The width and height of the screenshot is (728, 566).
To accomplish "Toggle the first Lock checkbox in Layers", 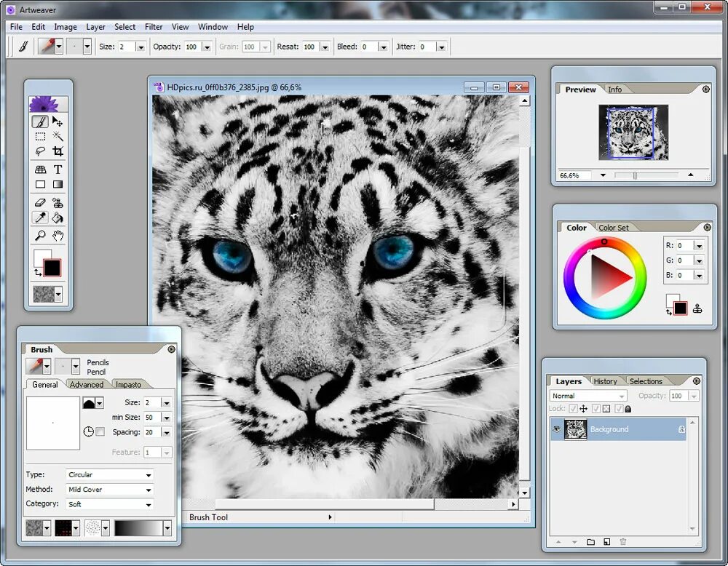I will [x=573, y=409].
